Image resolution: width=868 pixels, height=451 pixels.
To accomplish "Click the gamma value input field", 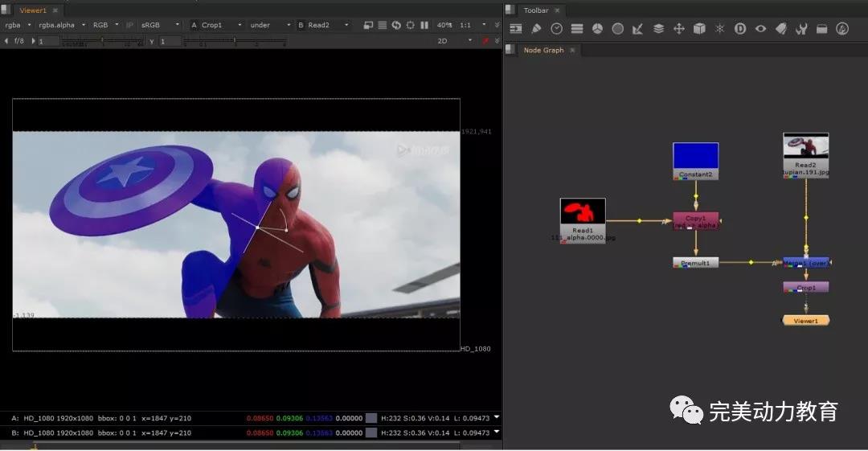I will point(170,42).
